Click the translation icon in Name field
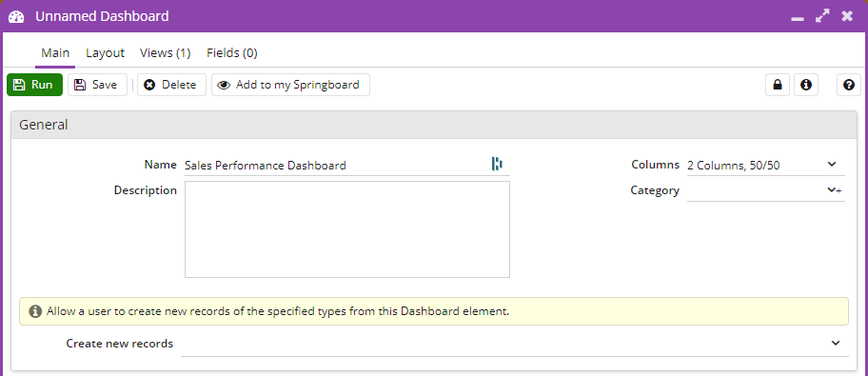This screenshot has height=376, width=868. (497, 164)
